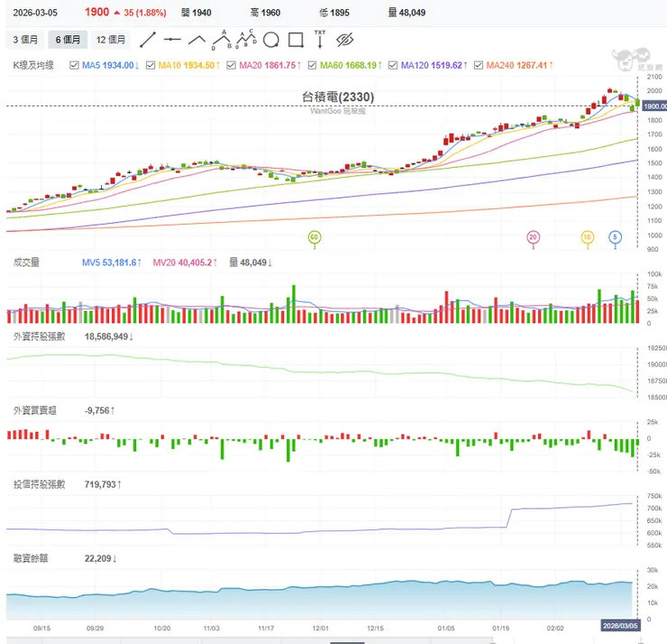Hide drawings with the crossed-eye icon
The width and height of the screenshot is (667, 644).
[344, 40]
